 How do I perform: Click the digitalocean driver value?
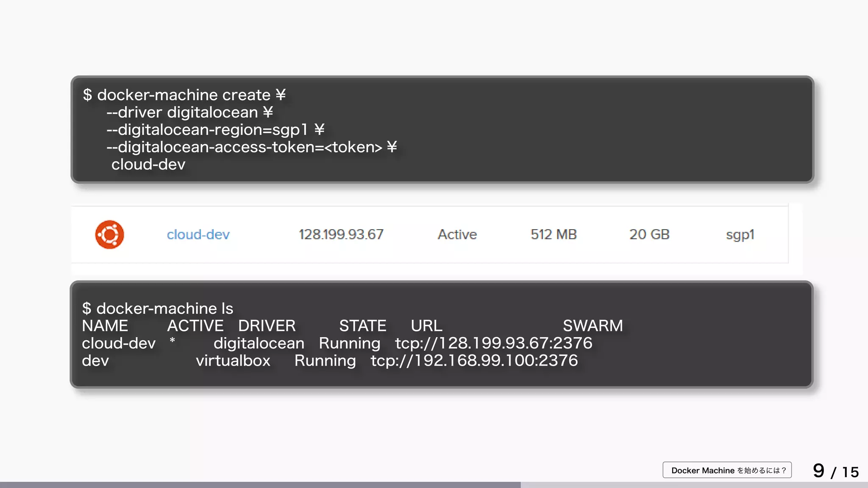coord(259,344)
